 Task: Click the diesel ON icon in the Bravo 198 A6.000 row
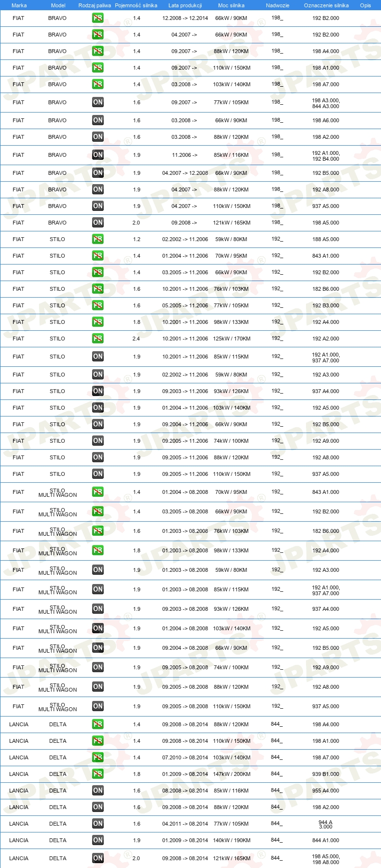pyautogui.click(x=98, y=120)
